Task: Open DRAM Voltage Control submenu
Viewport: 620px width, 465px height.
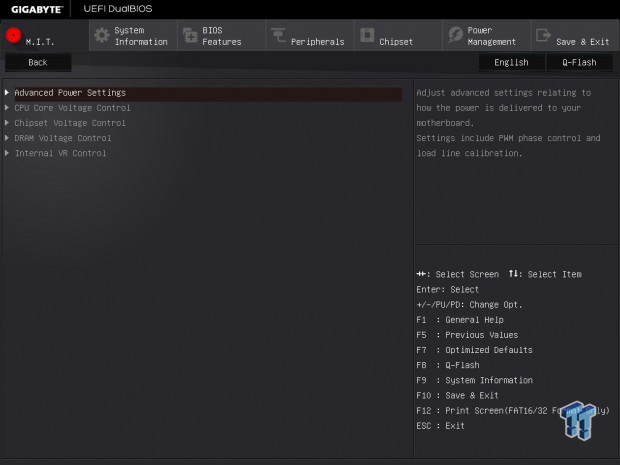Action: pos(63,138)
